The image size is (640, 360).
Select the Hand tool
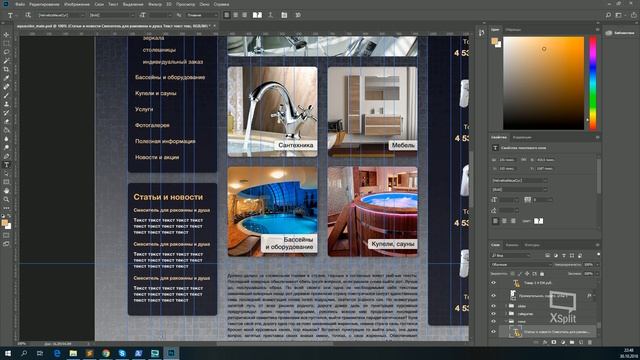pos(6,191)
